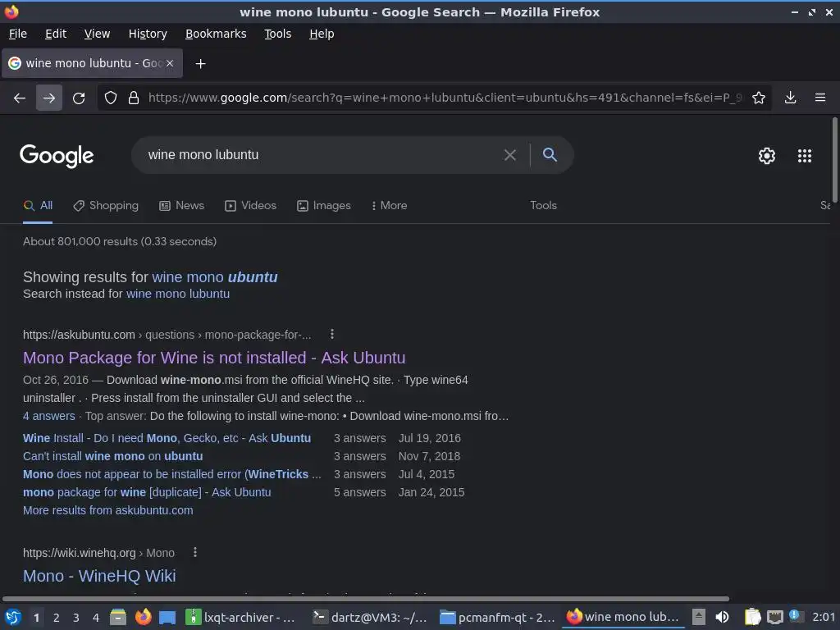Open the tracking protection shield
Viewport: 840px width, 630px height.
(x=111, y=98)
